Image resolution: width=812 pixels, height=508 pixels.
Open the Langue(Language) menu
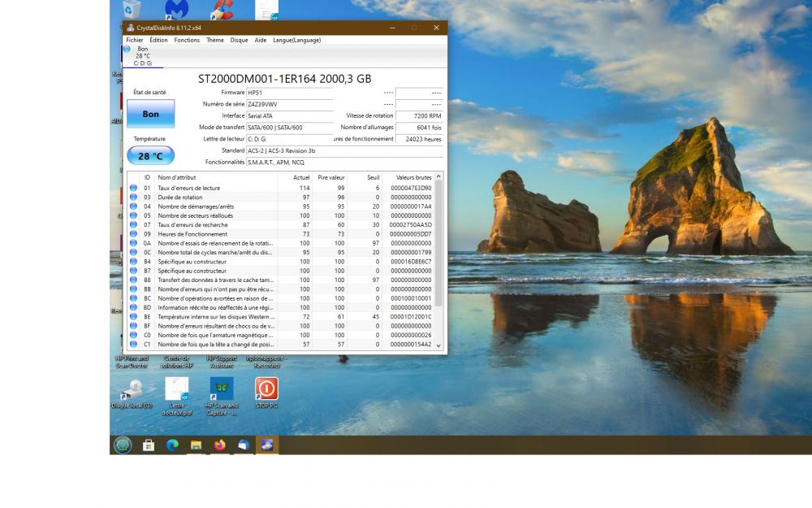point(296,41)
